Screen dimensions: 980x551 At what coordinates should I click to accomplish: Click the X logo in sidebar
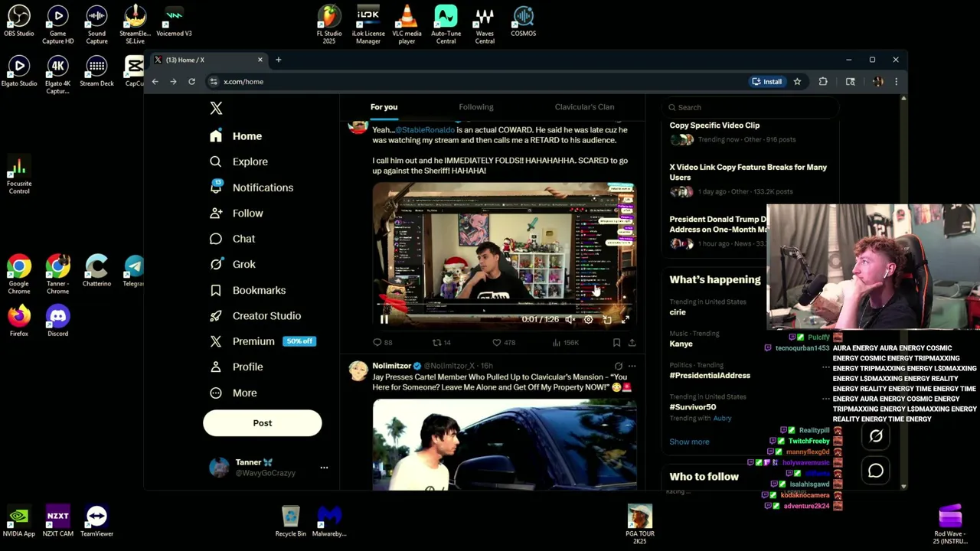[216, 109]
